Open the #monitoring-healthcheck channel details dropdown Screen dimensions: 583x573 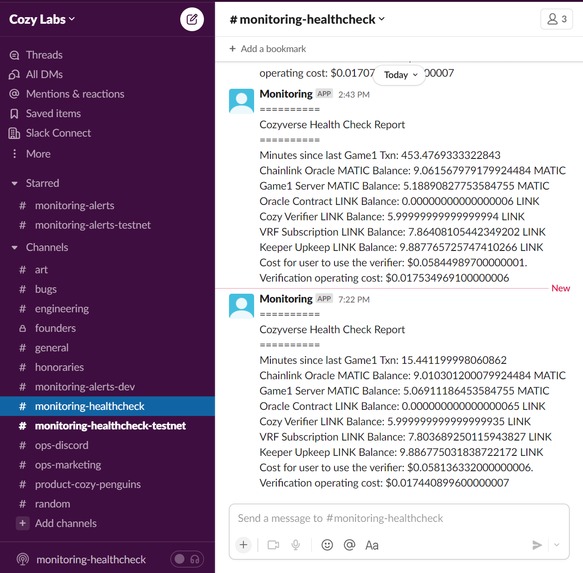click(x=307, y=19)
